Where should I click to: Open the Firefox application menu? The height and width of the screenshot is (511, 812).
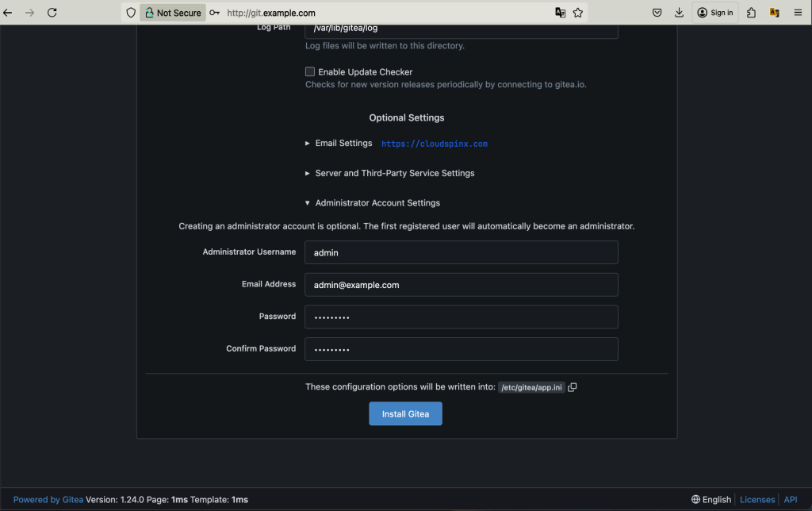click(798, 13)
